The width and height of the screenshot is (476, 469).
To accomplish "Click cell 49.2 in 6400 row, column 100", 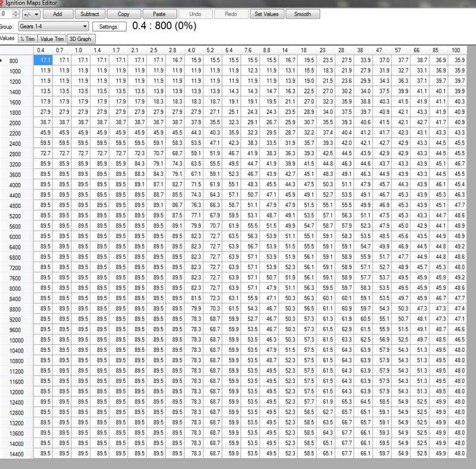I will (x=458, y=246).
